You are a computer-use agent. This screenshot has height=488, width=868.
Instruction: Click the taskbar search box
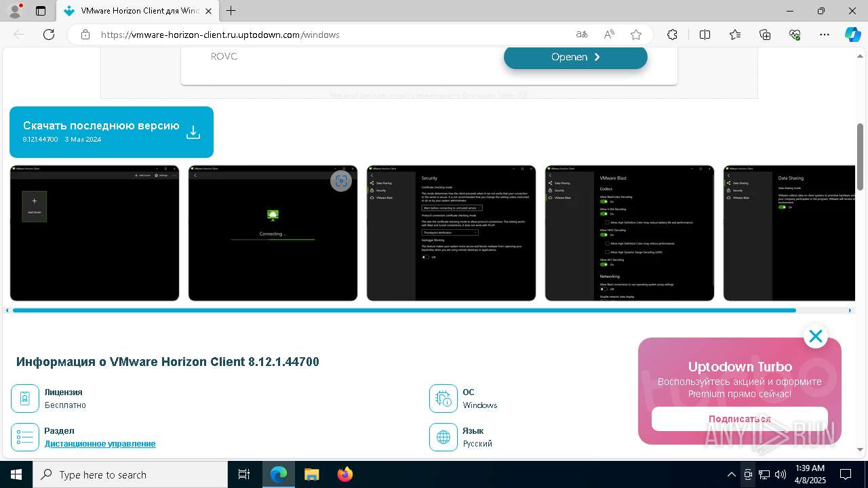[130, 474]
